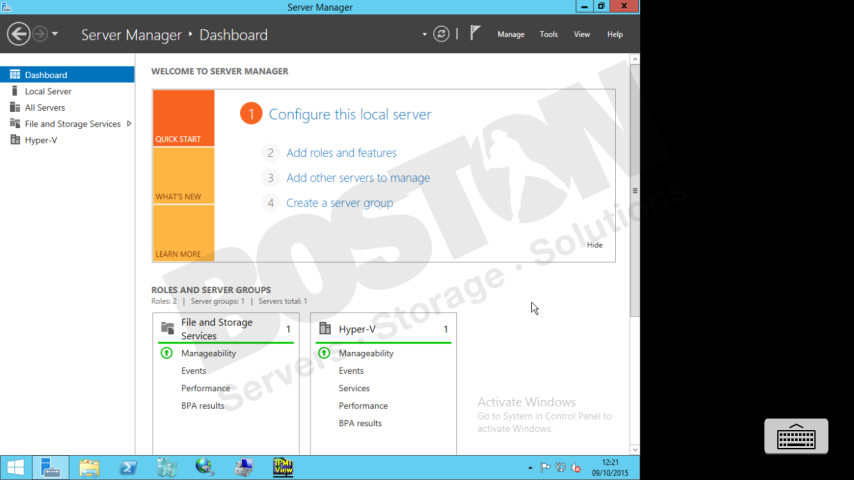Open Manageability in File and Storage Services tile
The height and width of the screenshot is (480, 854).
point(209,353)
